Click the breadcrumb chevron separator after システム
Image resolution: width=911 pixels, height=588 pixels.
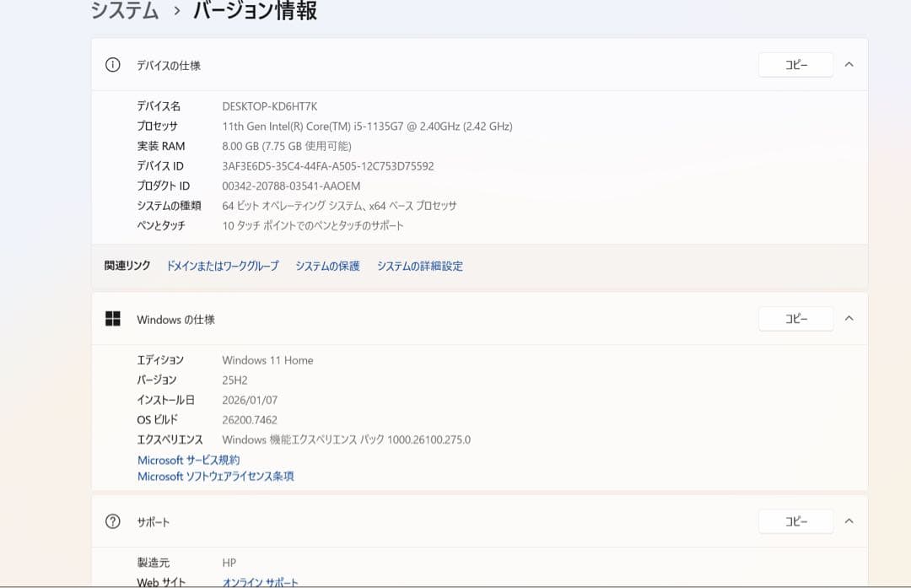[x=176, y=11]
